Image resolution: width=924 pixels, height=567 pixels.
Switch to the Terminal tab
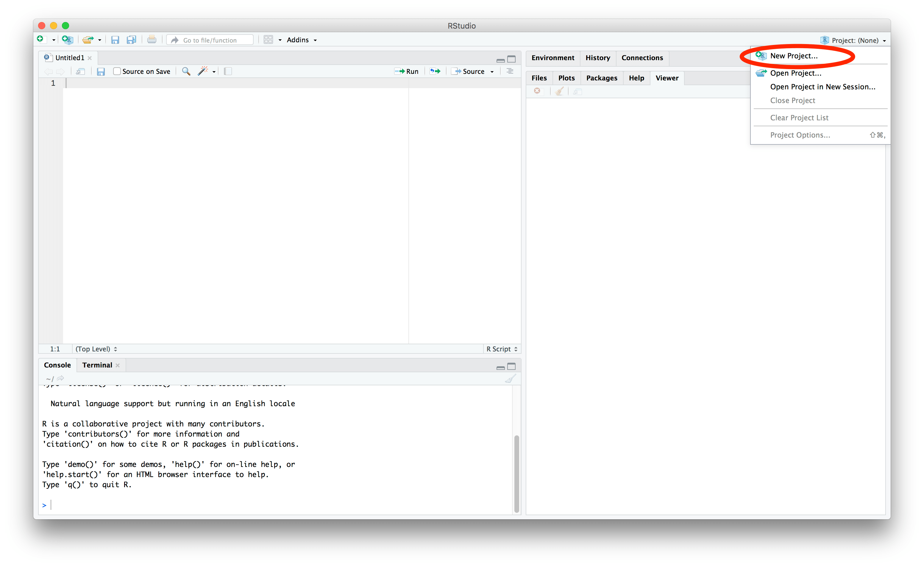pos(97,365)
